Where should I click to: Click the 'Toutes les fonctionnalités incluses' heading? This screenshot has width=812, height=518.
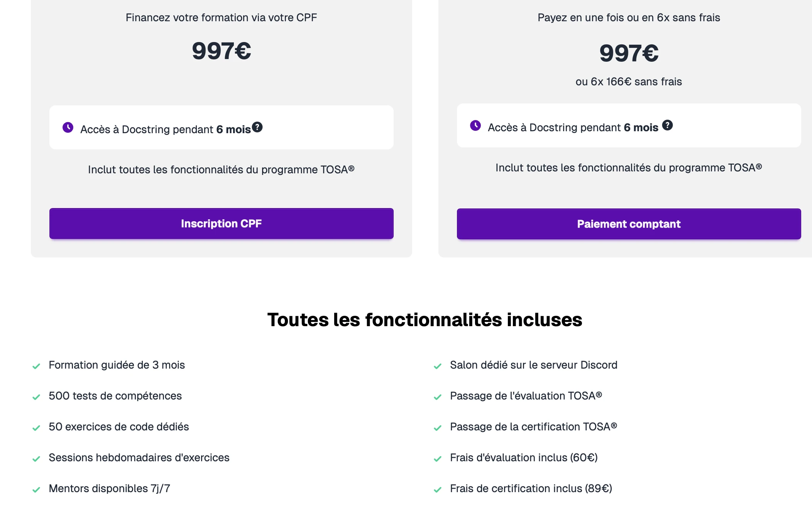425,320
